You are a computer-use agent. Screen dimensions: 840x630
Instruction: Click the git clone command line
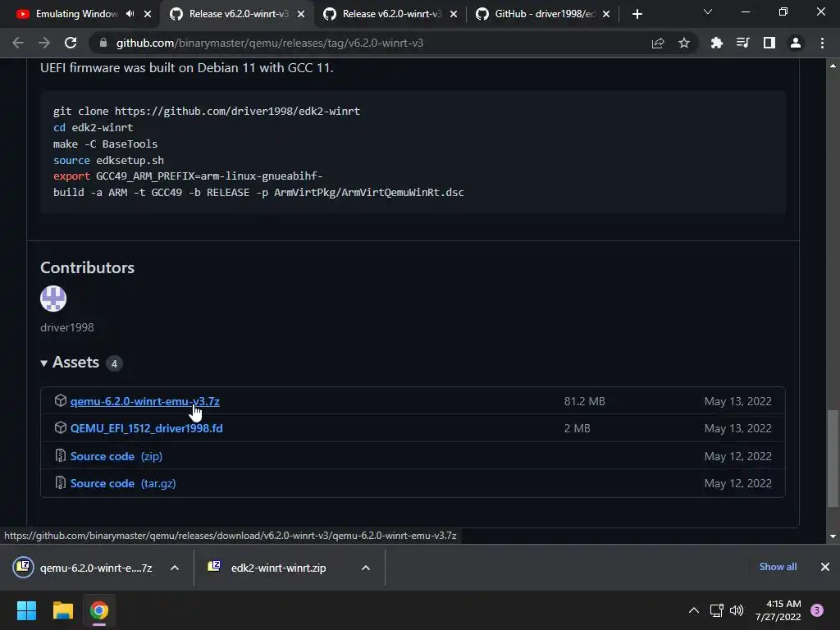(206, 111)
